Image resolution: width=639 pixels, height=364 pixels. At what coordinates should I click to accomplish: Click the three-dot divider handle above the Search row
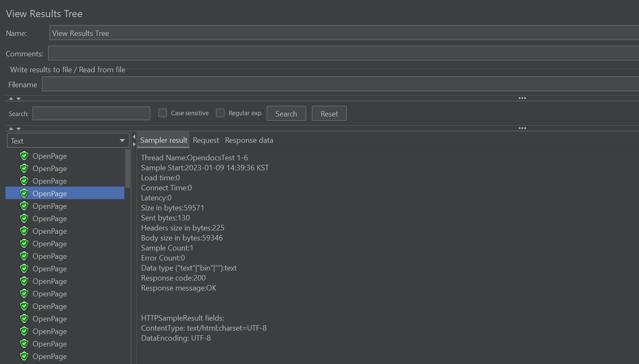(x=522, y=98)
